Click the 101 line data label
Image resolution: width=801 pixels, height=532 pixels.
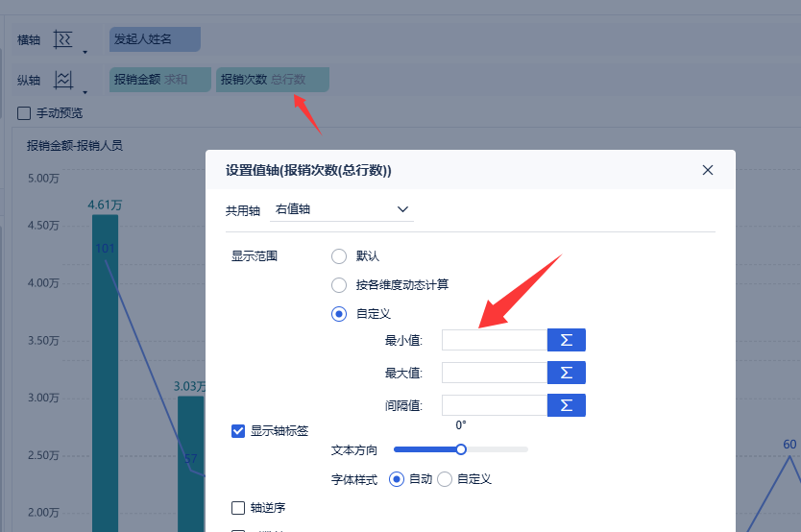pyautogui.click(x=105, y=248)
